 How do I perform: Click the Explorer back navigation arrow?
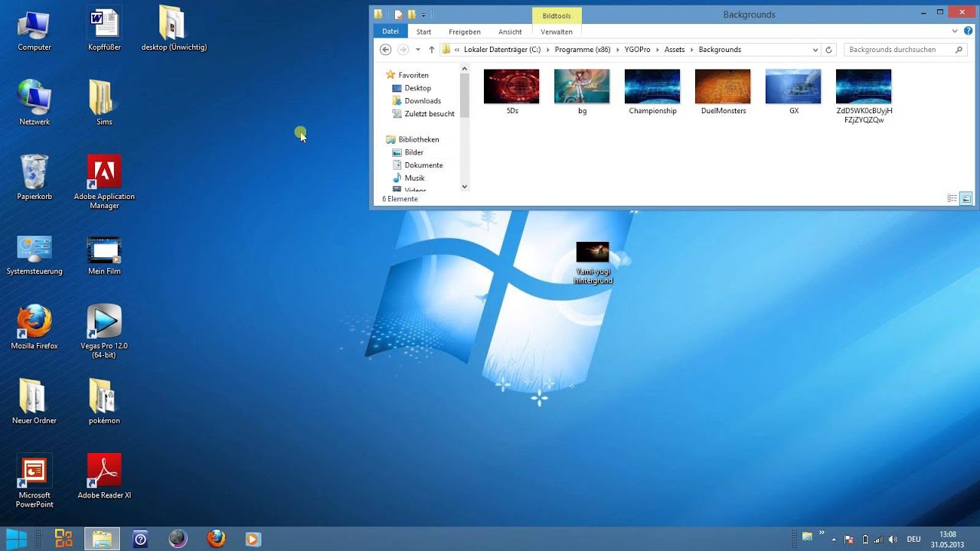pyautogui.click(x=386, y=50)
